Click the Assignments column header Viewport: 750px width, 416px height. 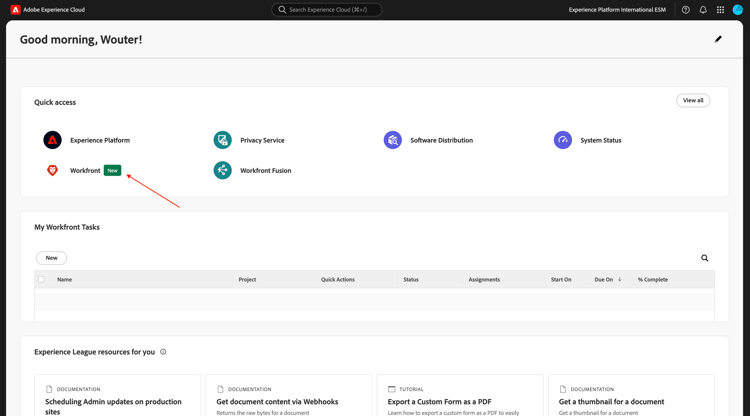[x=484, y=279]
